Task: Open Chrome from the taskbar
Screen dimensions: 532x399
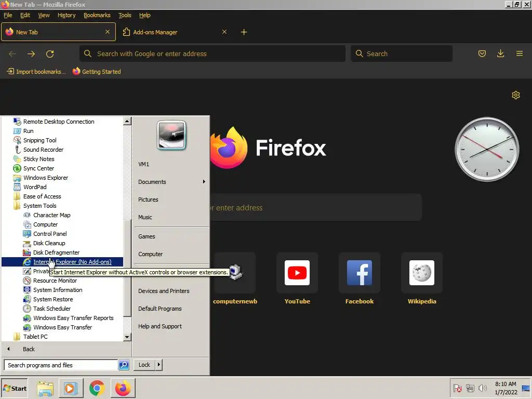Action: click(97, 388)
